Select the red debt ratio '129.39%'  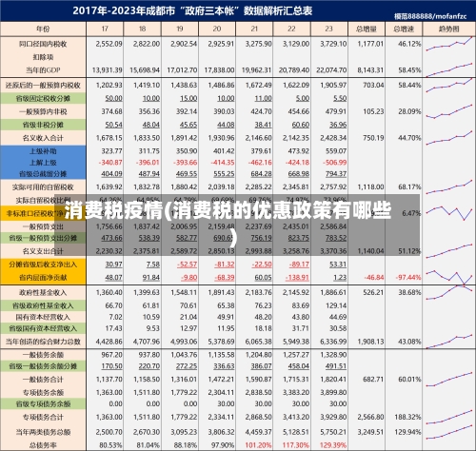click(333, 445)
